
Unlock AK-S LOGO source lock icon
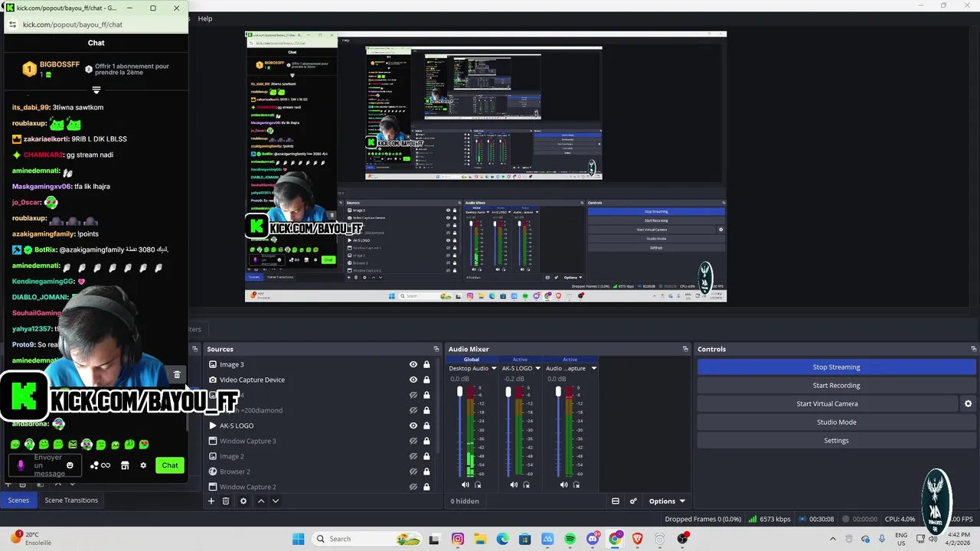click(x=426, y=425)
